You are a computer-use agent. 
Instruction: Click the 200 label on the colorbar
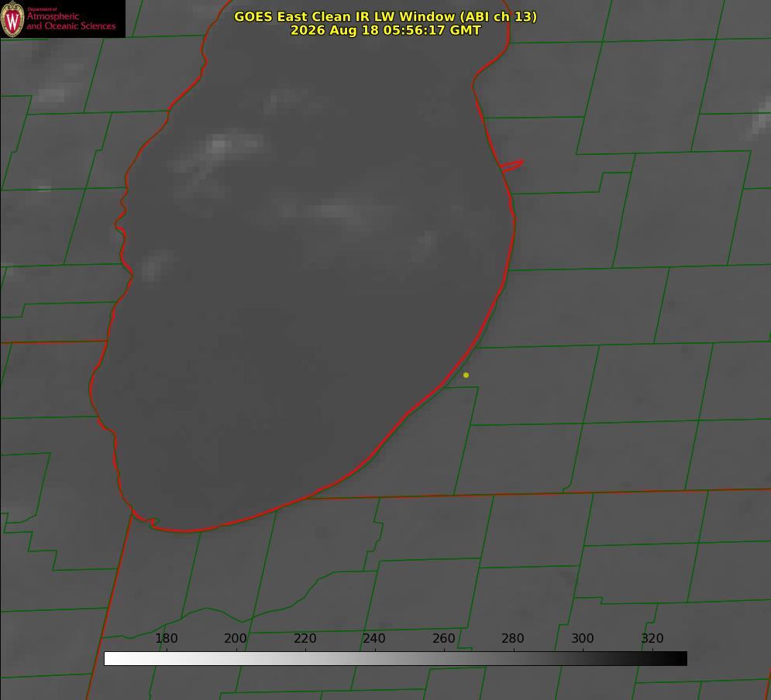pyautogui.click(x=236, y=638)
